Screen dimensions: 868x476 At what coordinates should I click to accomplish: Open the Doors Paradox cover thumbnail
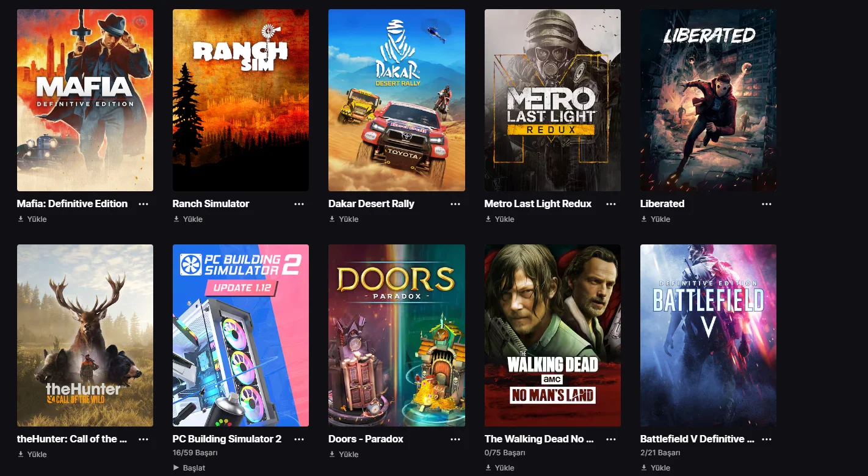coord(397,335)
